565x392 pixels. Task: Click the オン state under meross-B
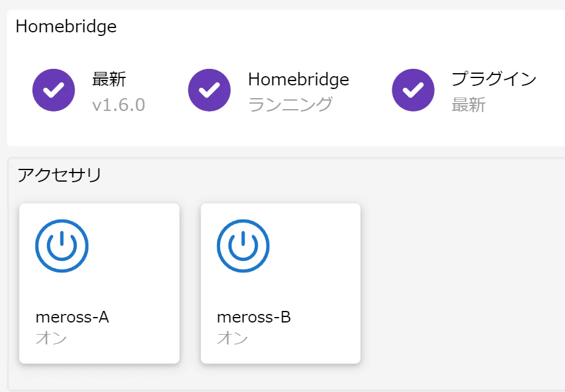pyautogui.click(x=232, y=338)
